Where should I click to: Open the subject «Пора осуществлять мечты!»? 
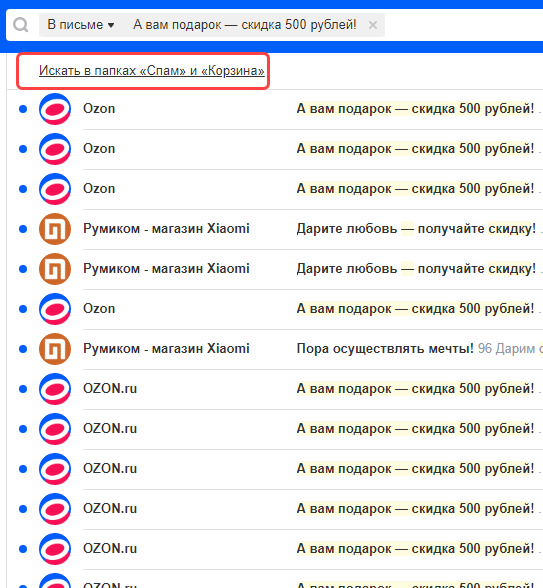[x=385, y=349]
